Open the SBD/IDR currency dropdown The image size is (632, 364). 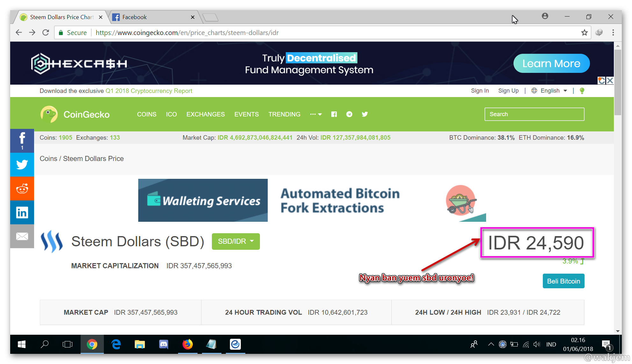[236, 241]
